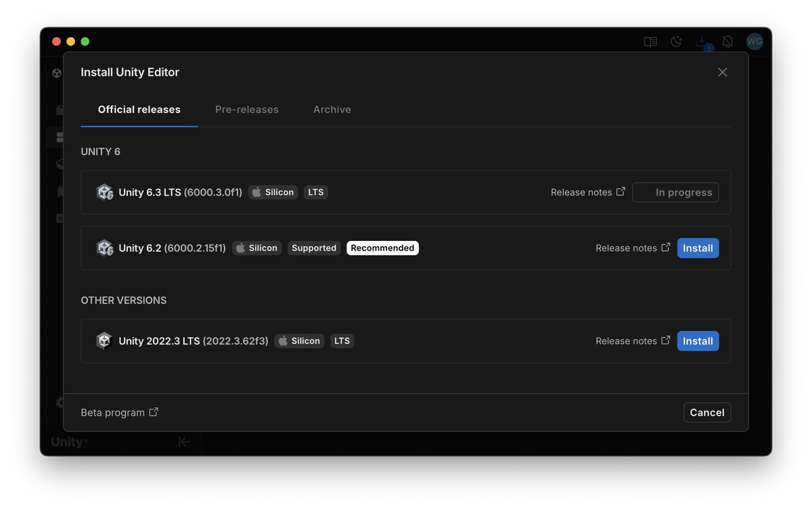Open the documentation book icon in the Hub header
The image size is (812, 509).
click(650, 42)
